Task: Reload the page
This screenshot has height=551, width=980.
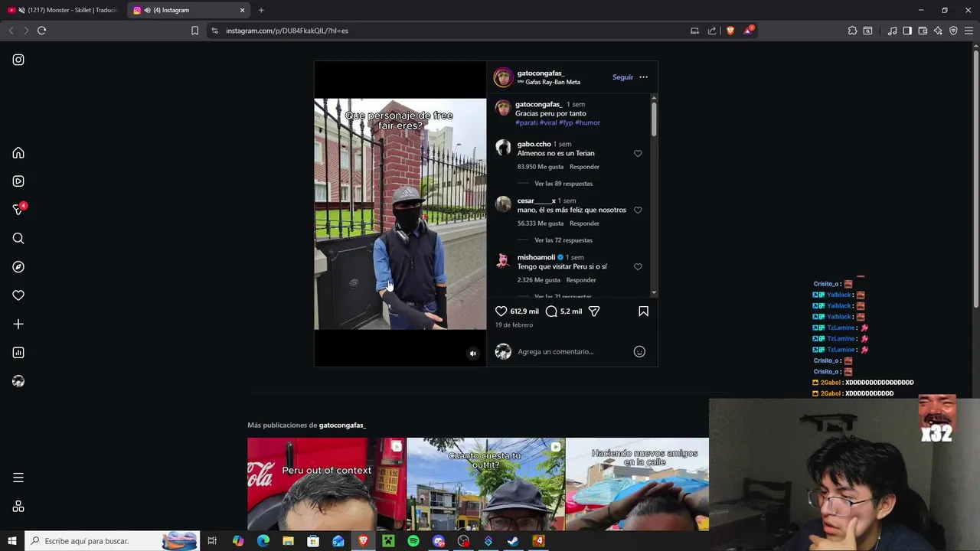Action: 42,31
